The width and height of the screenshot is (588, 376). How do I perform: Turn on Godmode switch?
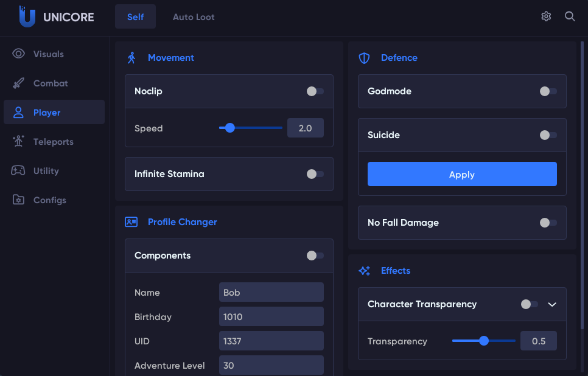[548, 91]
